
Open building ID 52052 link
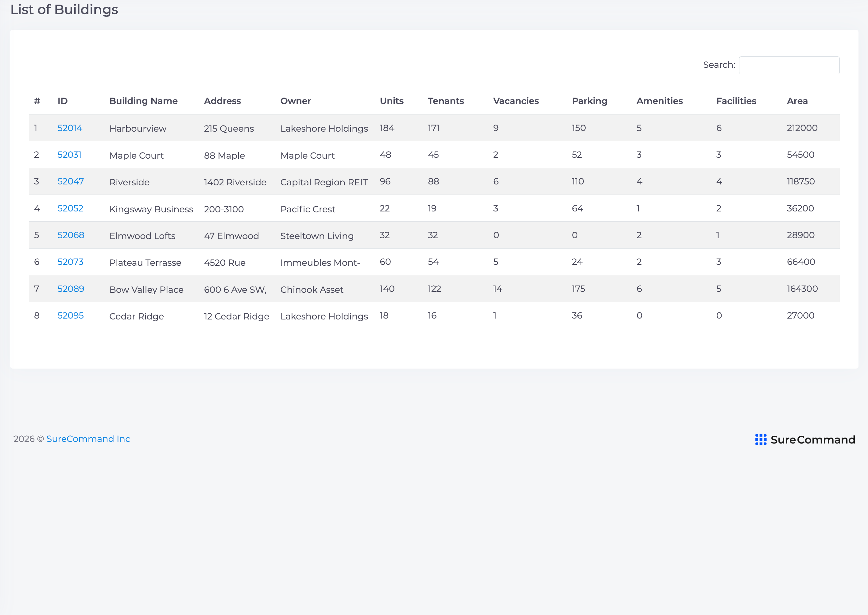tap(70, 208)
